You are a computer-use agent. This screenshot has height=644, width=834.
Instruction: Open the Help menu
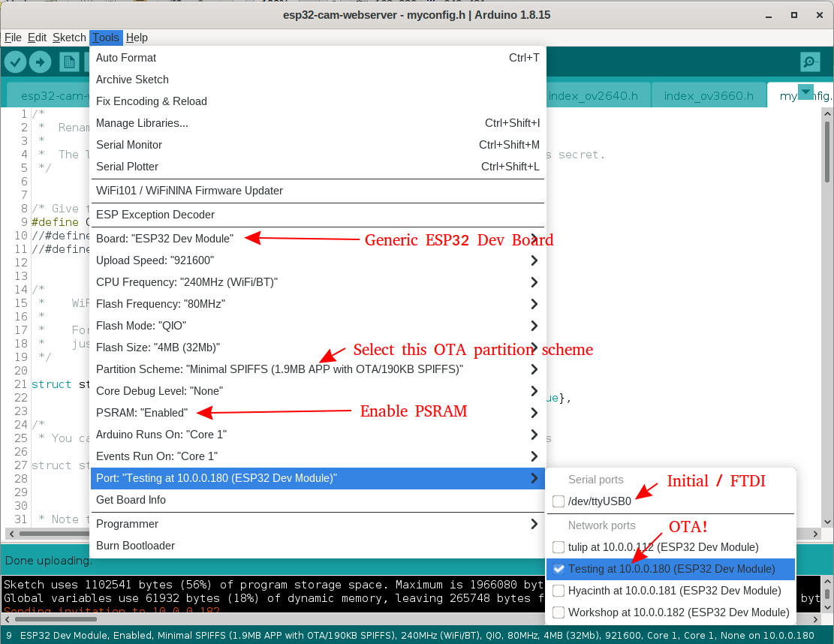point(137,38)
